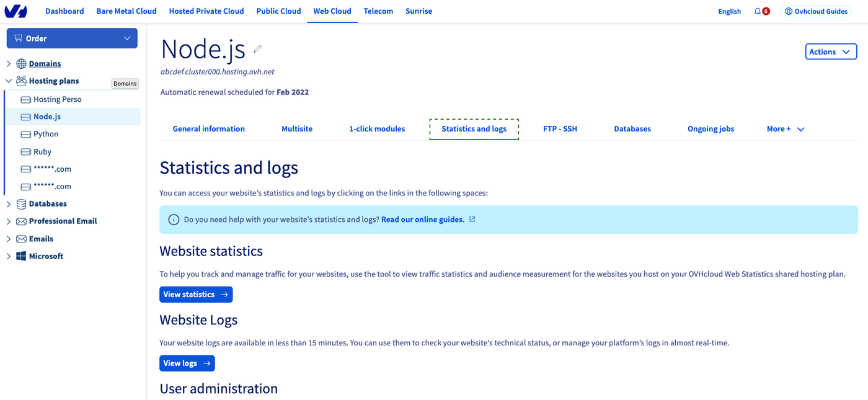
Task: Click the OVHcloud logo
Action: (15, 11)
